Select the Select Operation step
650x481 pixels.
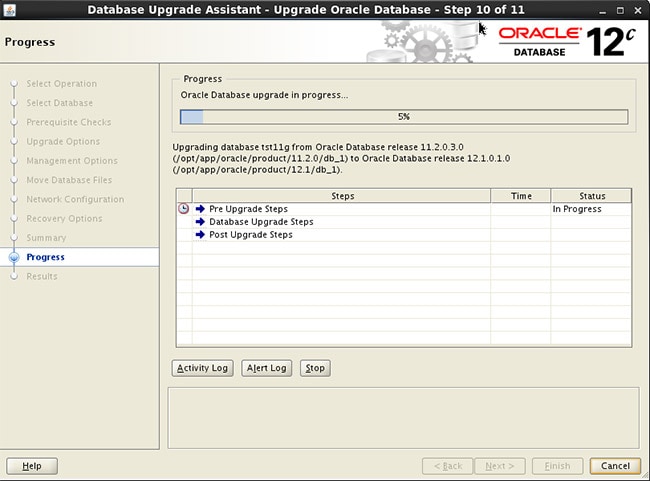click(x=62, y=84)
